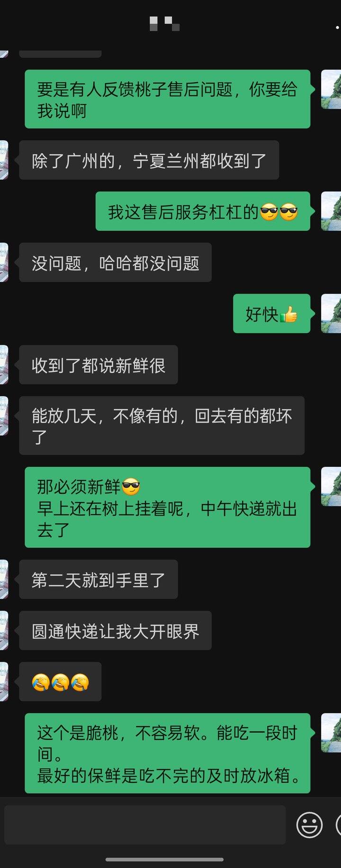This screenshot has height=868, width=341.
Task: Tap sender avatar beside 我这售后服务杠杠的
Action: pyautogui.click(x=331, y=211)
